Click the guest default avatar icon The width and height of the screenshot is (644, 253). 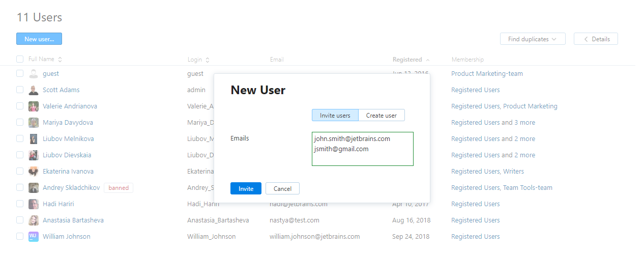34,74
